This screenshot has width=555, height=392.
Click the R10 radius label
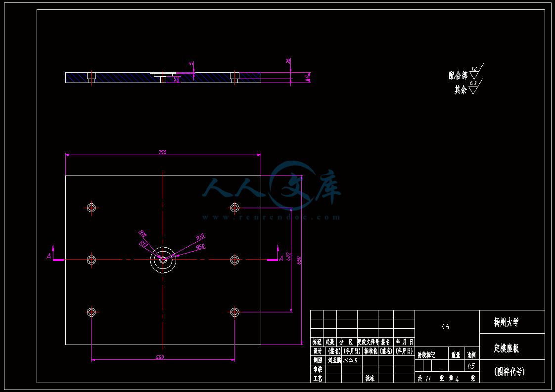coord(142,233)
